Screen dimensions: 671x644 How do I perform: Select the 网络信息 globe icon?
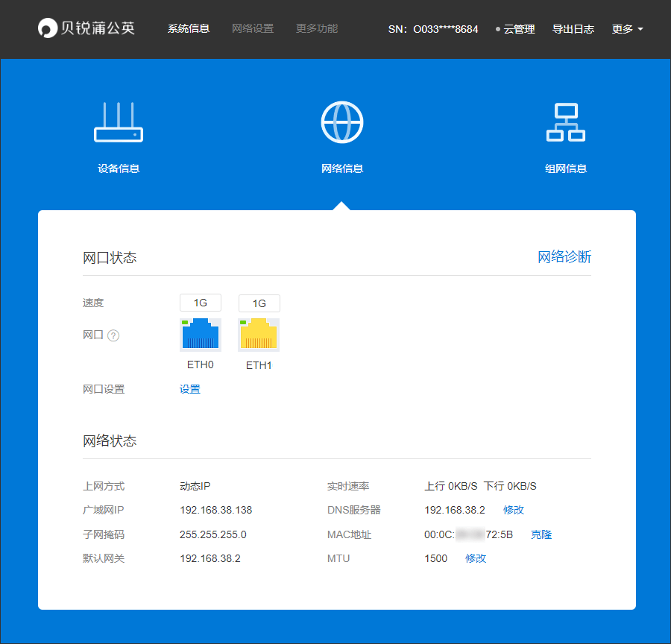pyautogui.click(x=341, y=121)
